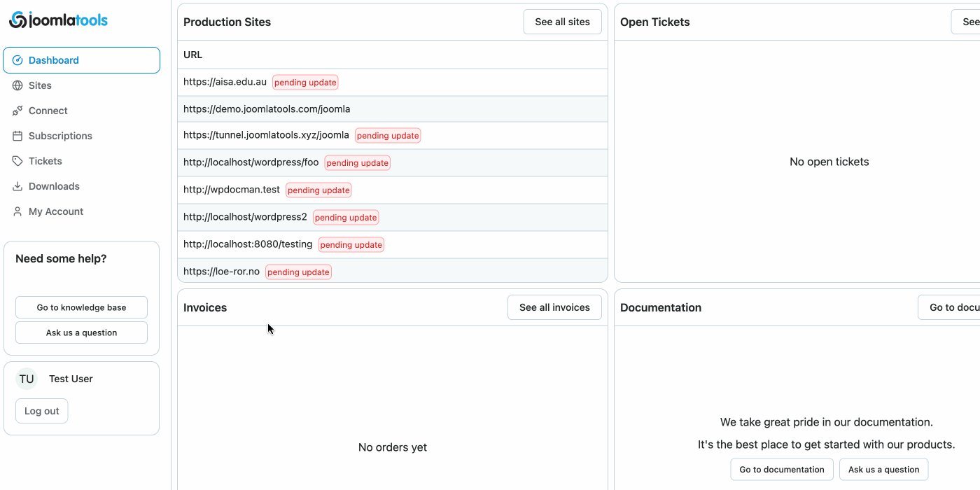Click See all invoices button

coord(554,307)
